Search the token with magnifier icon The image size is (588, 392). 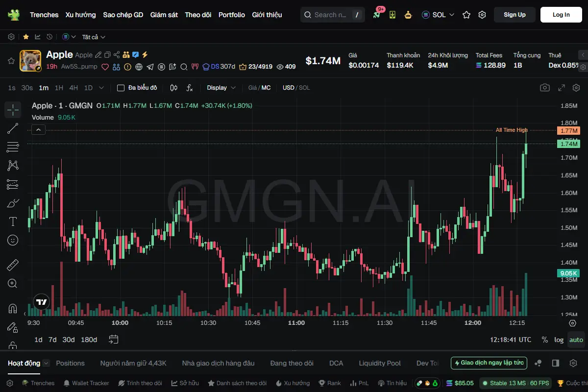[x=184, y=67]
